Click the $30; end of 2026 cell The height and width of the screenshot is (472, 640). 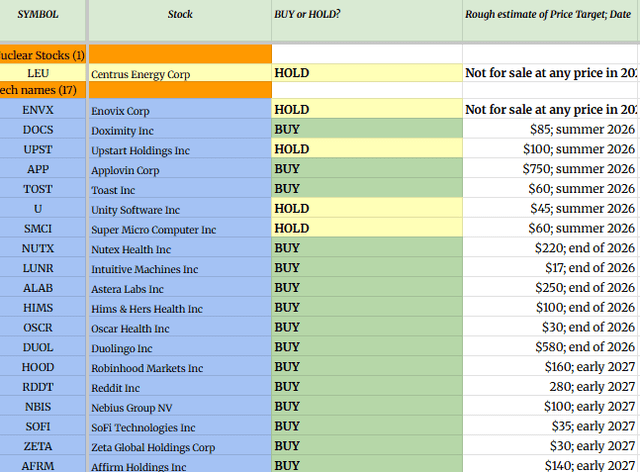pyautogui.click(x=551, y=327)
